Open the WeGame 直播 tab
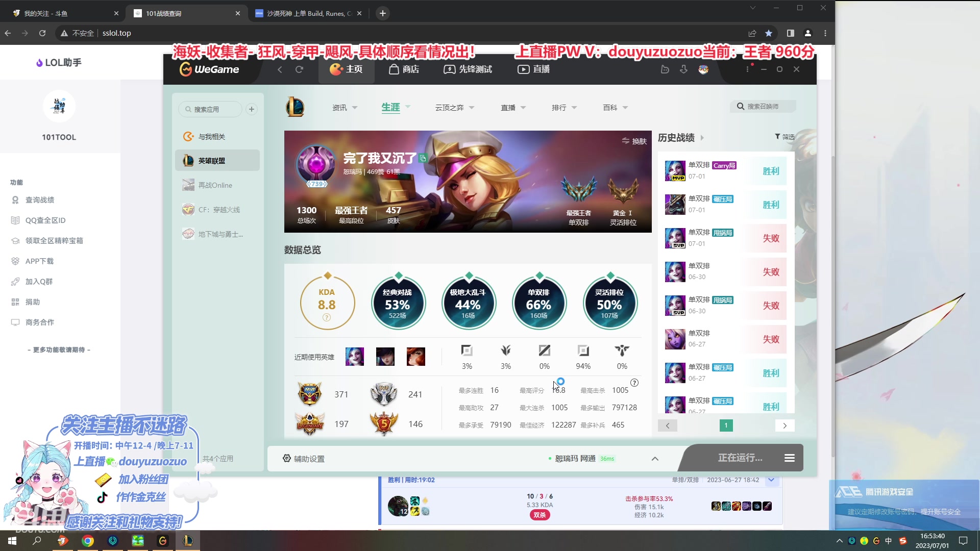 (533, 69)
